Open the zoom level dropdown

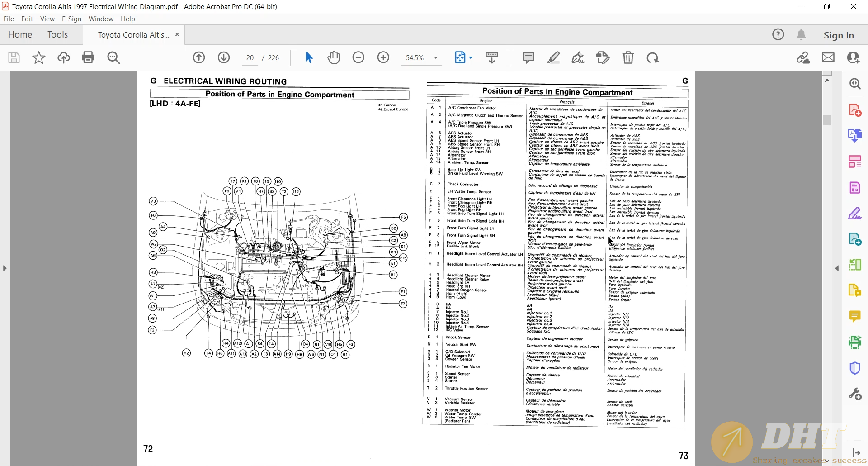[436, 58]
